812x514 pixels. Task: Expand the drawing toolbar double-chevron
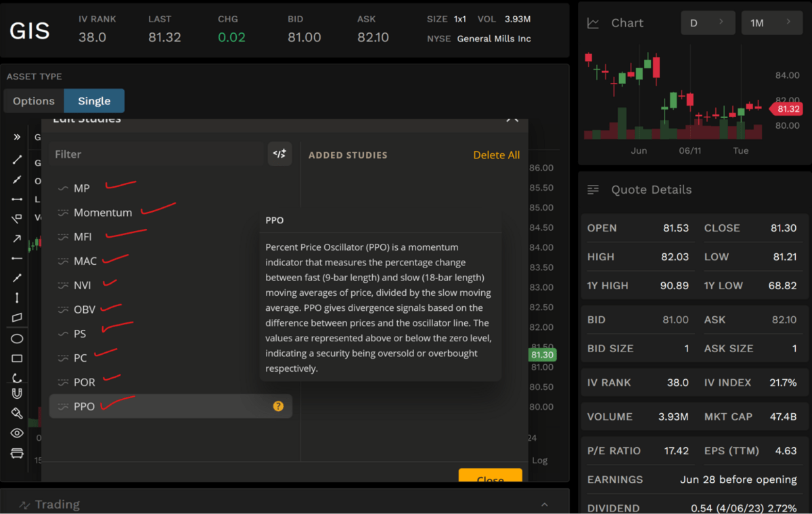click(x=17, y=137)
